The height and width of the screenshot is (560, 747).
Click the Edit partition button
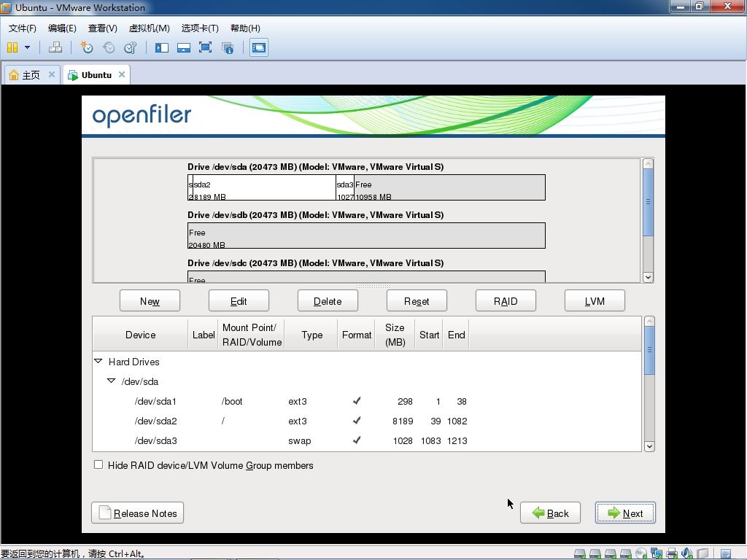239,301
